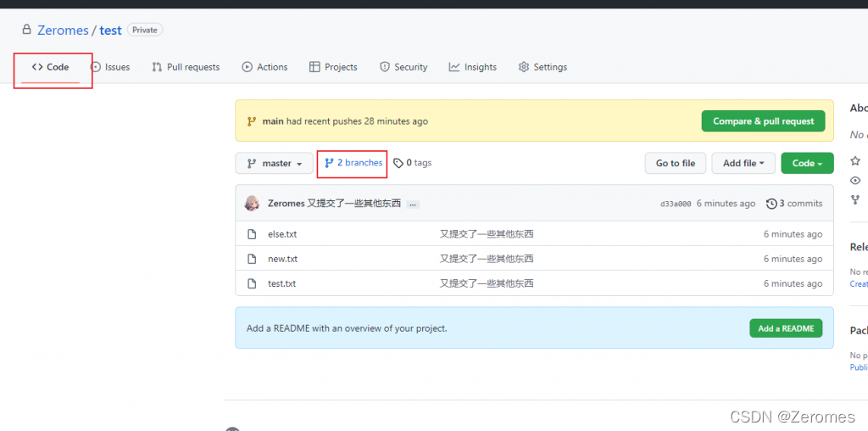
Task: Click the Security shield icon
Action: 384,67
